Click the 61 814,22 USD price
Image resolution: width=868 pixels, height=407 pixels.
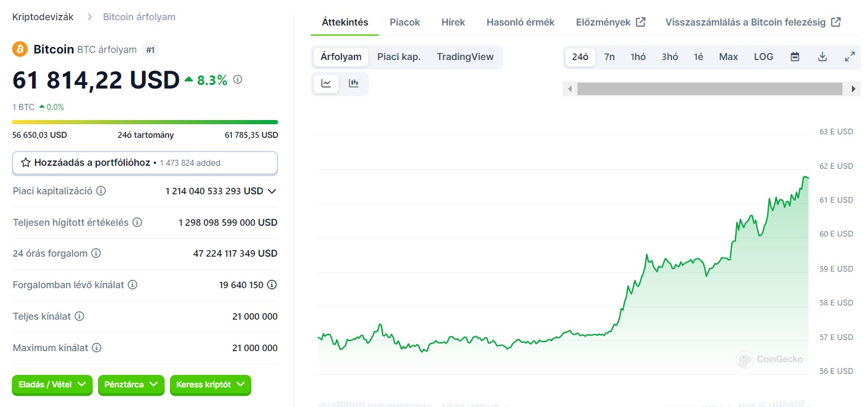[x=96, y=80]
